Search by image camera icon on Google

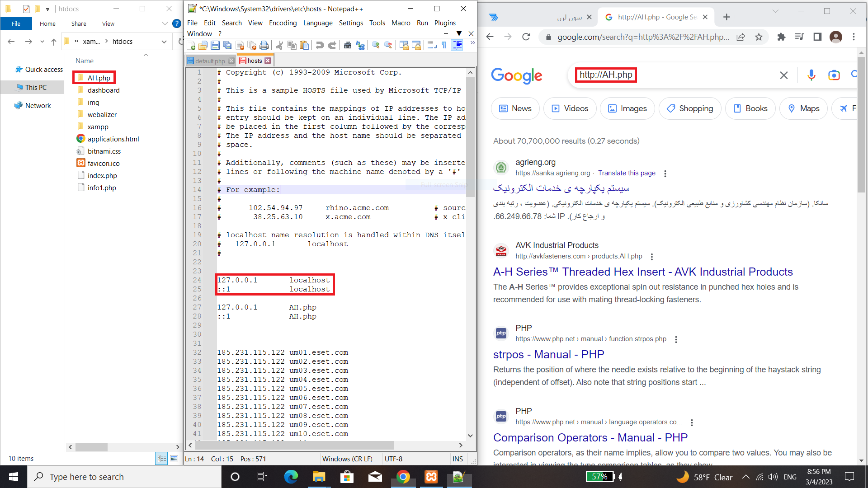(834, 75)
